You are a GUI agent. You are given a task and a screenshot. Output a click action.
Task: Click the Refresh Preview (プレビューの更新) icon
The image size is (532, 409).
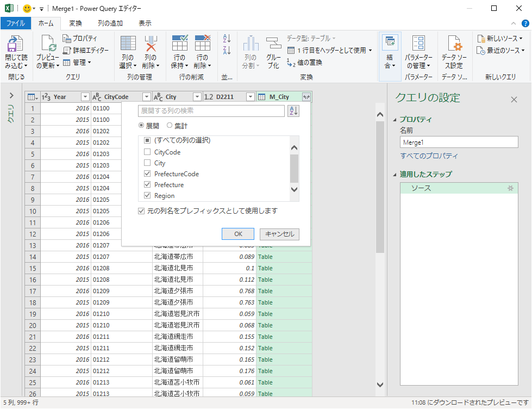click(x=47, y=45)
